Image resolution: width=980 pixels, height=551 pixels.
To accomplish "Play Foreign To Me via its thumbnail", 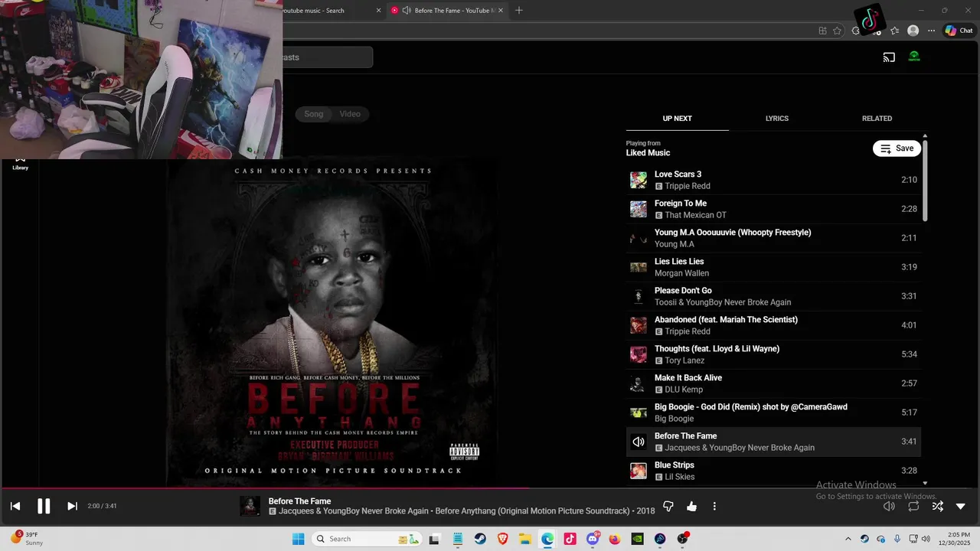I will 638,209.
